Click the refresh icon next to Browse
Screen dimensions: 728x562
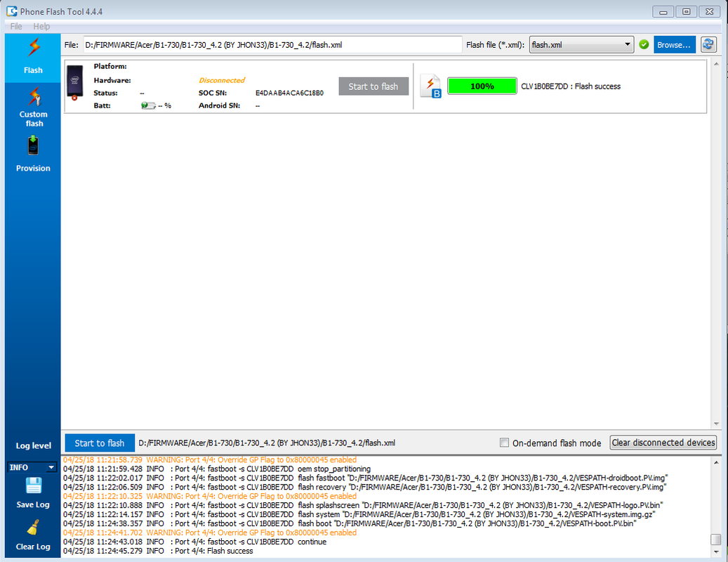[708, 44]
